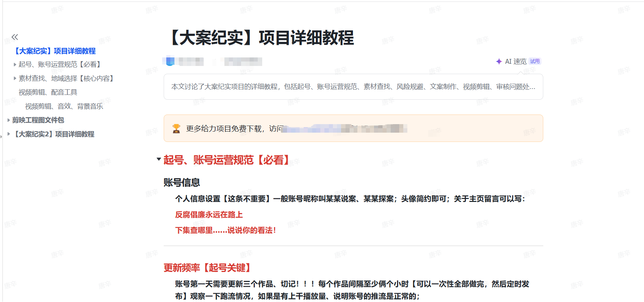
Task: Go to 视频剪辑、音效、背景音乐 outline entry
Action: pyautogui.click(x=64, y=106)
